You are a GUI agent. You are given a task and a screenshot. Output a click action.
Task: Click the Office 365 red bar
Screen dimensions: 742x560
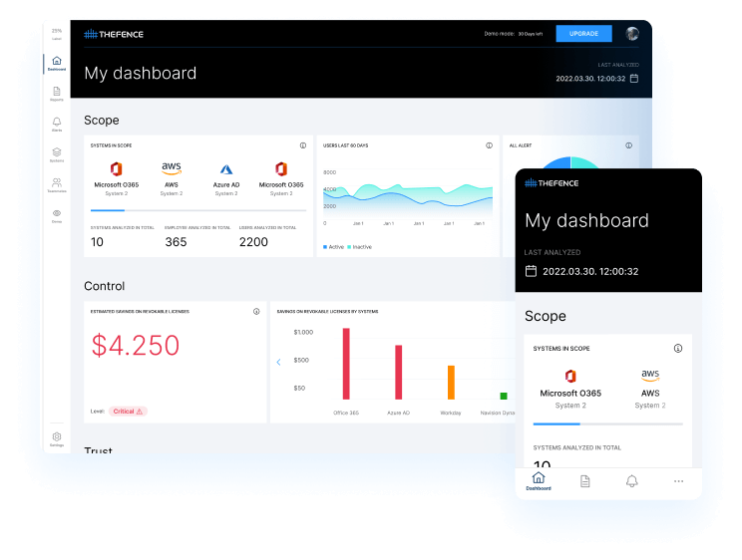pos(346,364)
